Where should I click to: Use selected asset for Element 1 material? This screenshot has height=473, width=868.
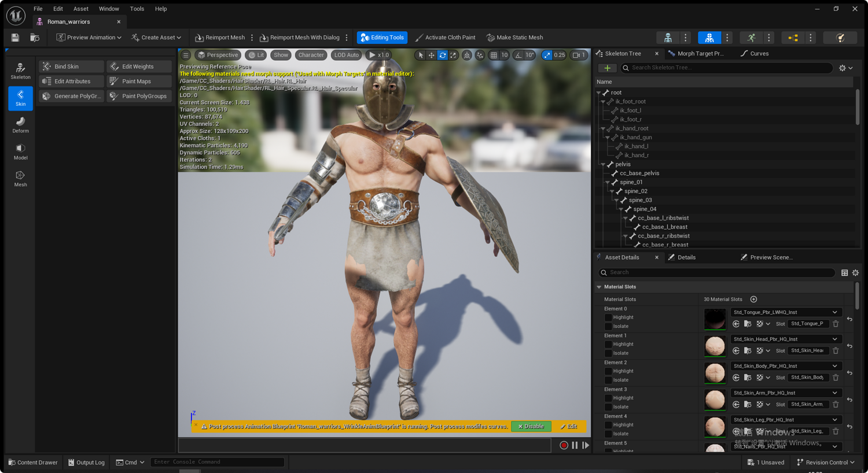736,350
